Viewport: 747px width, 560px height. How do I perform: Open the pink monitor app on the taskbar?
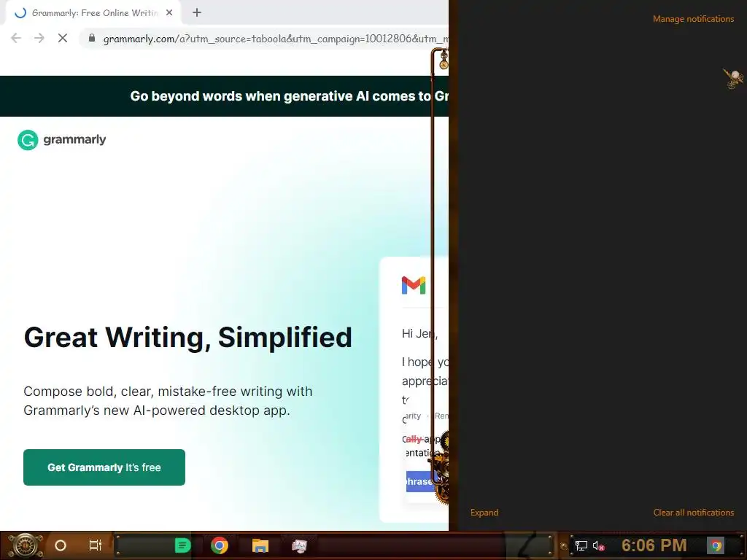(x=299, y=545)
